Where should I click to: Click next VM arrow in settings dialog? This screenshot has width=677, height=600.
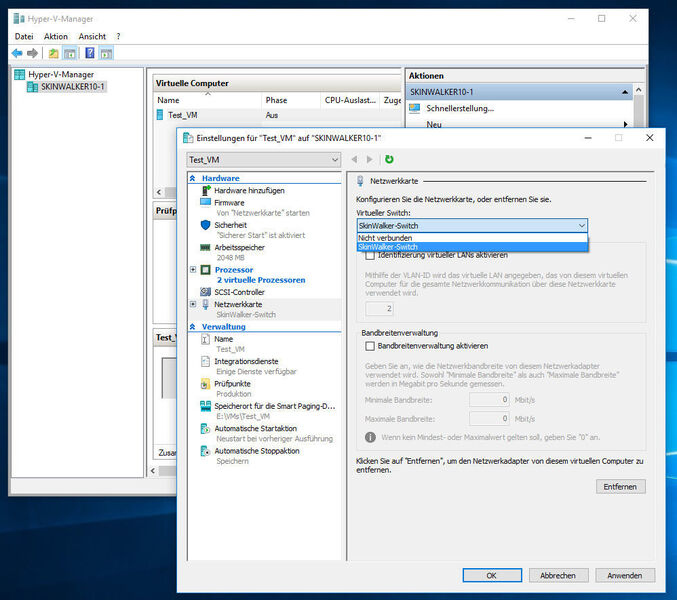tap(370, 159)
